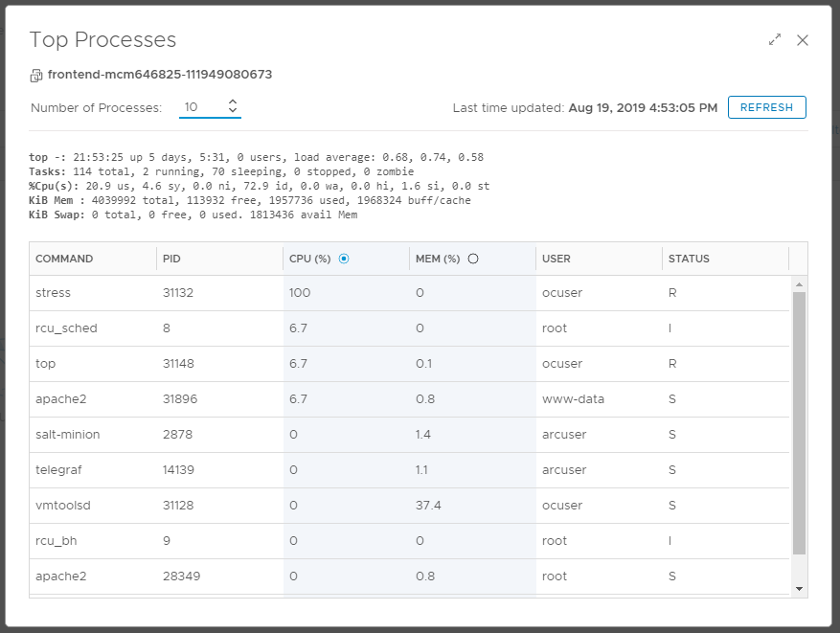
Task: Click the PID column header
Action: click(171, 259)
